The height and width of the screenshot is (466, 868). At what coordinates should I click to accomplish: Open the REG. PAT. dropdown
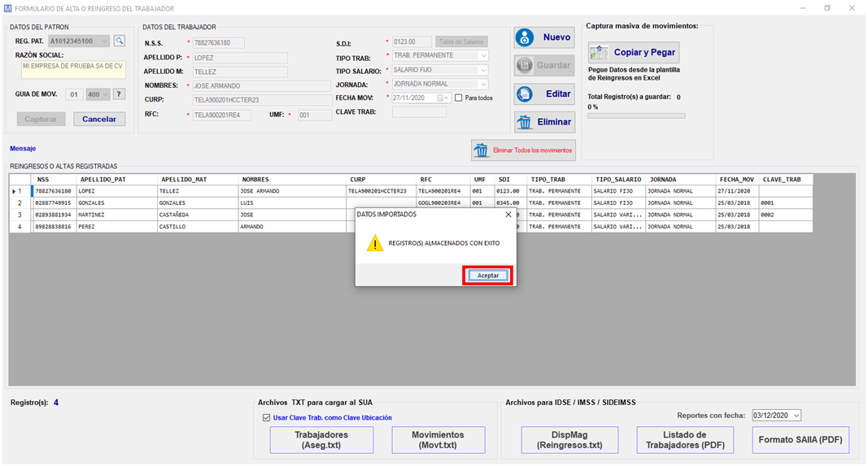pos(105,41)
